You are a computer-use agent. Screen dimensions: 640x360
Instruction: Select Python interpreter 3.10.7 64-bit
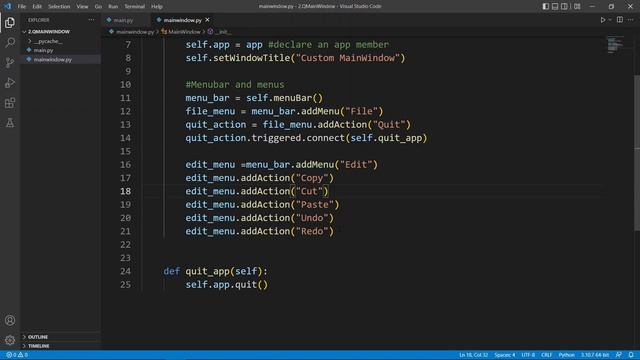595,355
